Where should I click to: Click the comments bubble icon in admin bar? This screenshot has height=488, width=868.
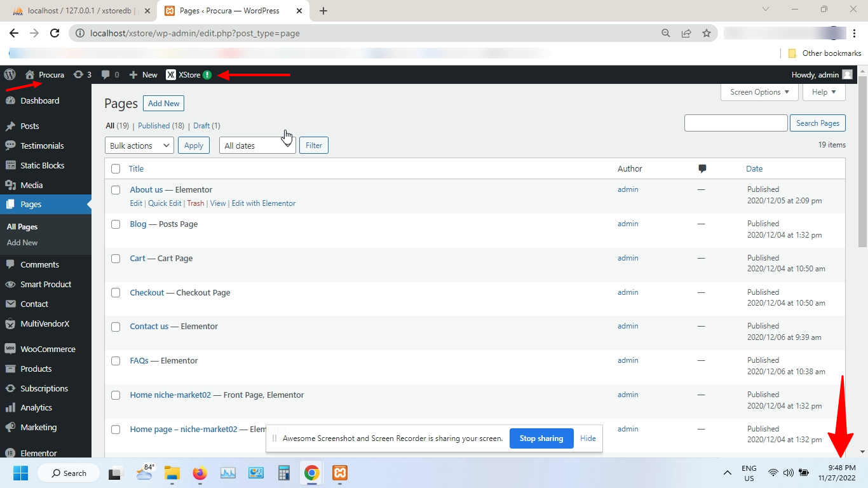[x=109, y=74]
